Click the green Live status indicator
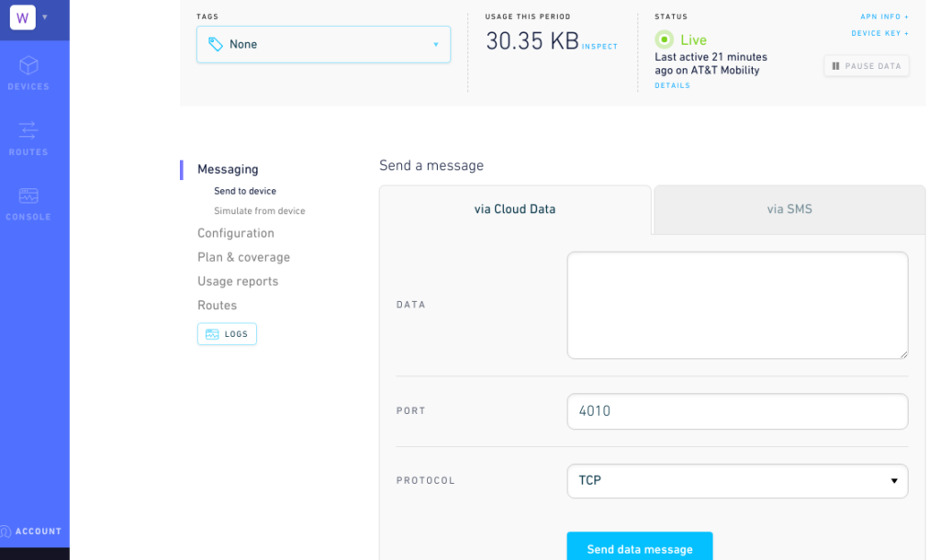The image size is (940, 560). tap(664, 40)
